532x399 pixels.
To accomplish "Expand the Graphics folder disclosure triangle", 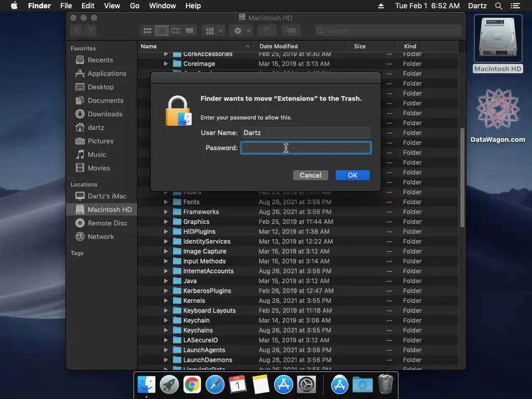I will click(x=166, y=221).
